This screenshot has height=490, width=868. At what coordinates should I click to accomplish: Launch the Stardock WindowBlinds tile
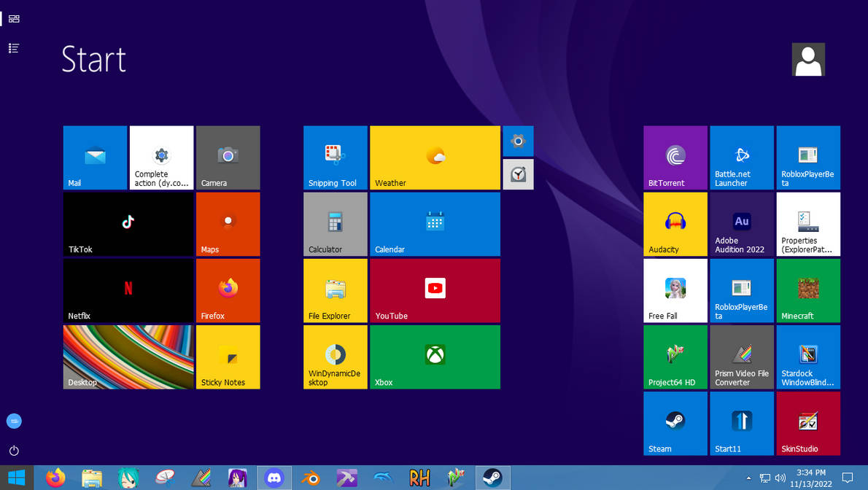(x=808, y=357)
